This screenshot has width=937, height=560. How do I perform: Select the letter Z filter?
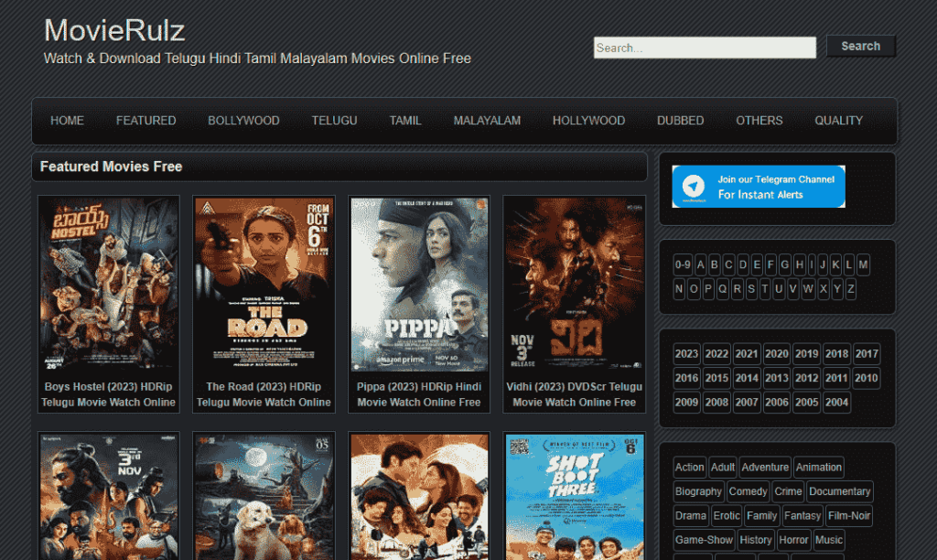point(850,289)
